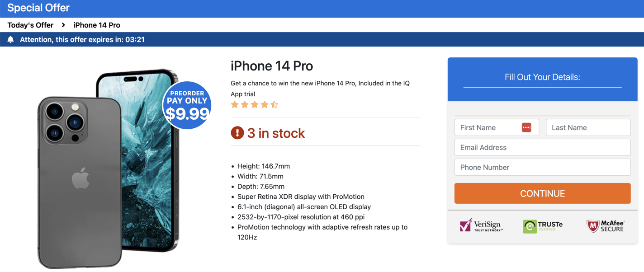Screen dimensions: 644x272
Task: Focus the Last Name field
Action: 588,127
